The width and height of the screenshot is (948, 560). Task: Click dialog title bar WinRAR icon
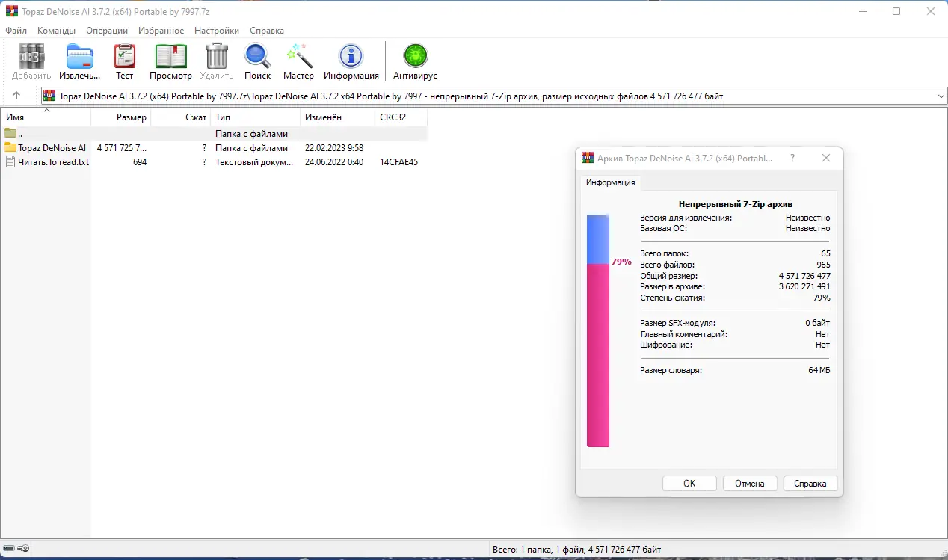(x=588, y=159)
